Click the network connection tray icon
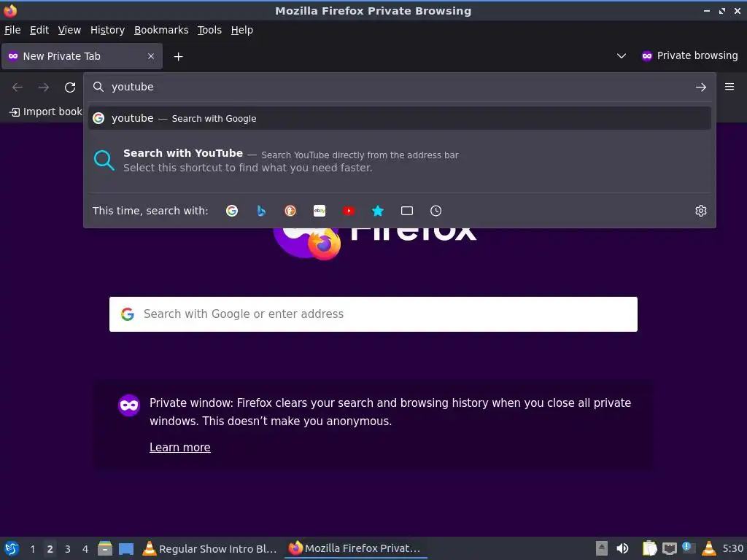The image size is (747, 560). click(670, 549)
